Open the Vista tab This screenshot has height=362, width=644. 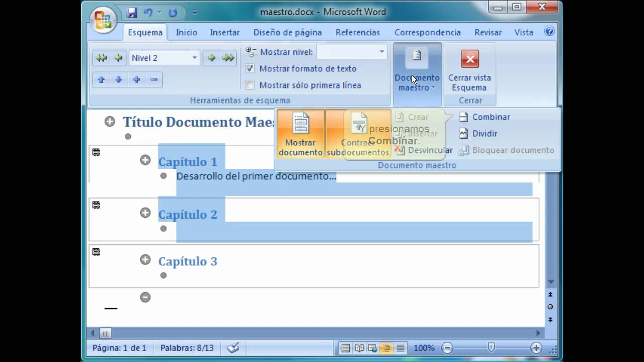click(523, 32)
